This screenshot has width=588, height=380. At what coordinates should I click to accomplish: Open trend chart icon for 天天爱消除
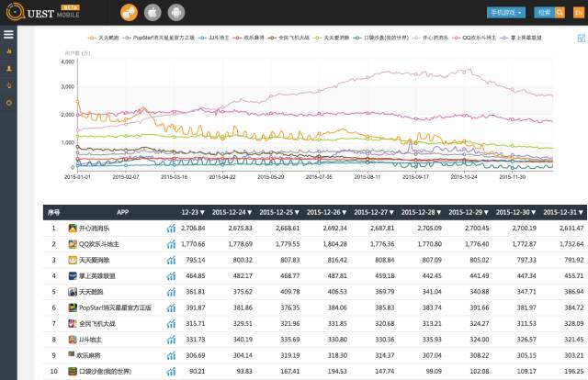pyautogui.click(x=171, y=260)
